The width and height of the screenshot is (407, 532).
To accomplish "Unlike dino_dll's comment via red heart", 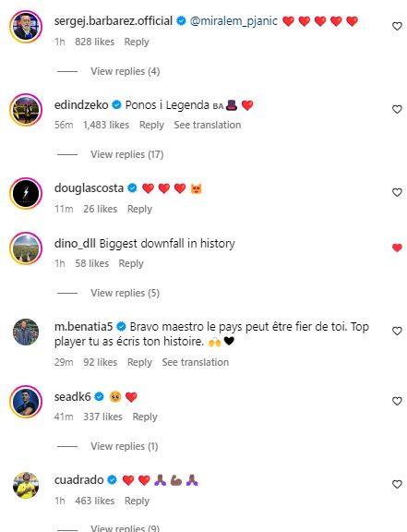I will pos(397,248).
